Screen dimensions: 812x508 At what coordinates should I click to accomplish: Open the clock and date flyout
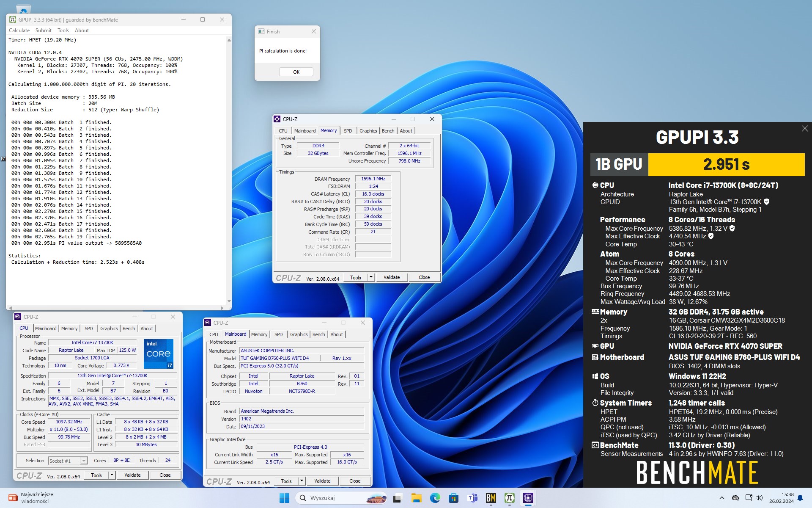click(x=781, y=498)
